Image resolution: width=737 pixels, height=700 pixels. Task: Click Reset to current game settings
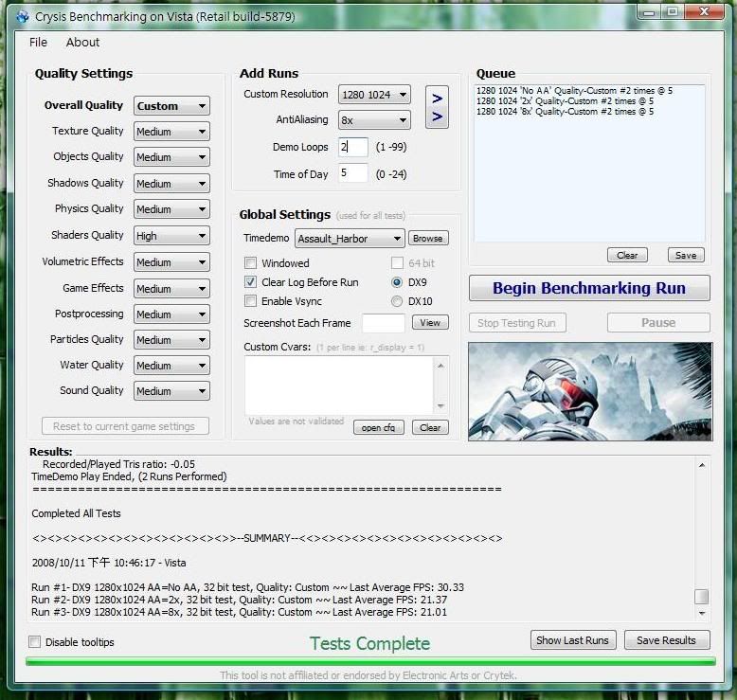125,426
